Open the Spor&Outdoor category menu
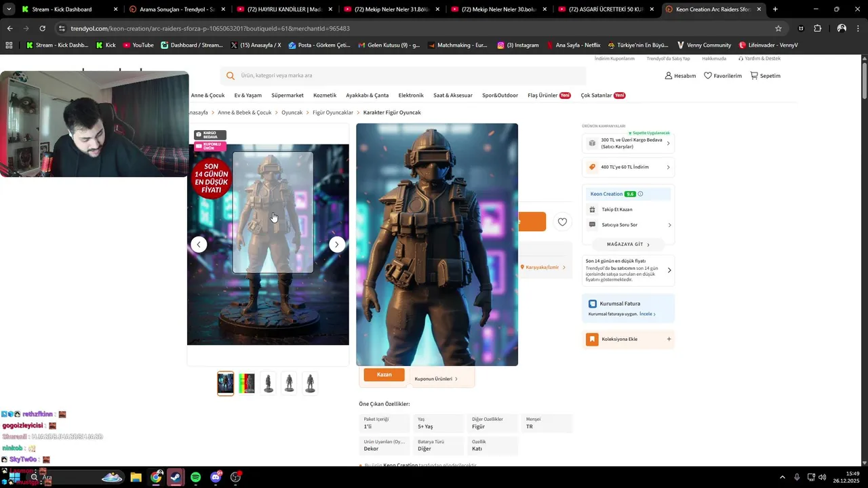 [500, 96]
